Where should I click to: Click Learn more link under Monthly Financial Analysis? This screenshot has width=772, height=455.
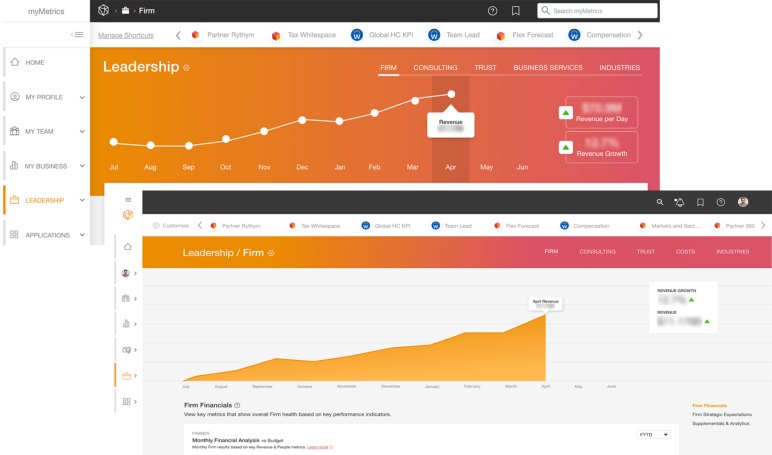coord(318,447)
